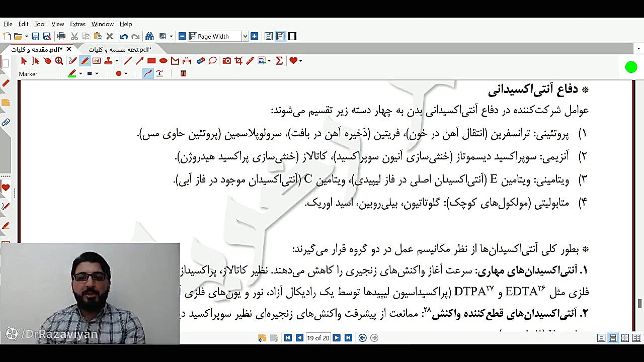Cut selection with scissors icon
Viewport: 644px width, 362px height.
click(74, 36)
